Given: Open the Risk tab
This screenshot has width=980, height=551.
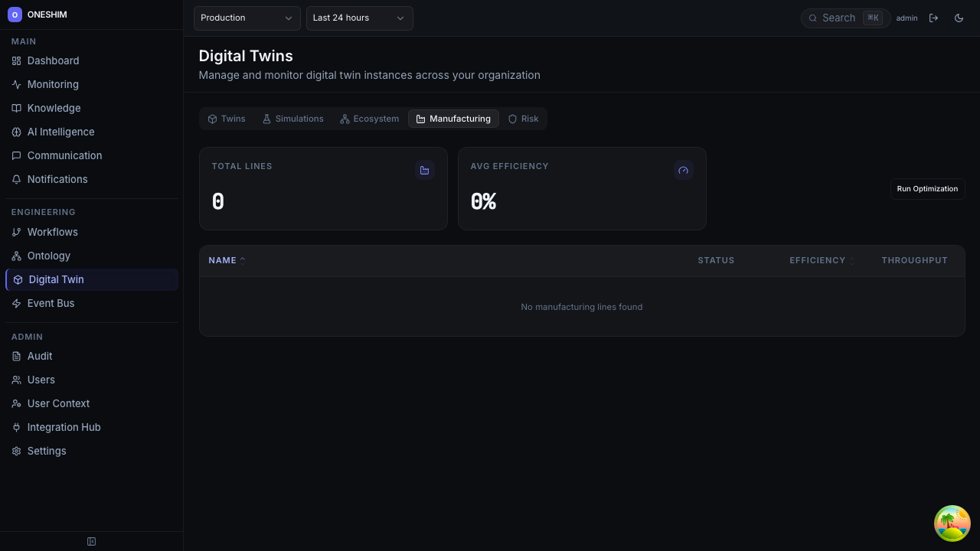Looking at the screenshot, I should click(523, 119).
